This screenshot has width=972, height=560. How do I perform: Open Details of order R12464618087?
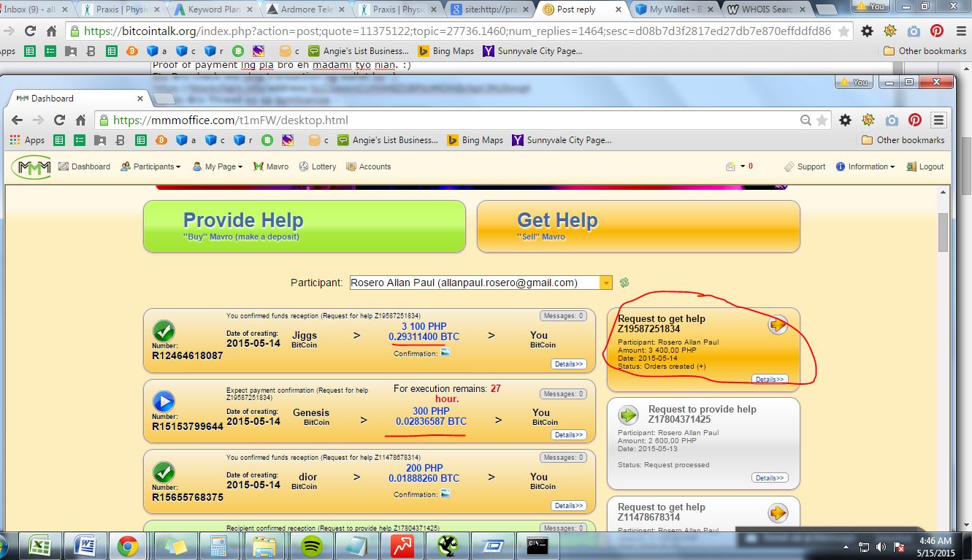[x=568, y=364]
